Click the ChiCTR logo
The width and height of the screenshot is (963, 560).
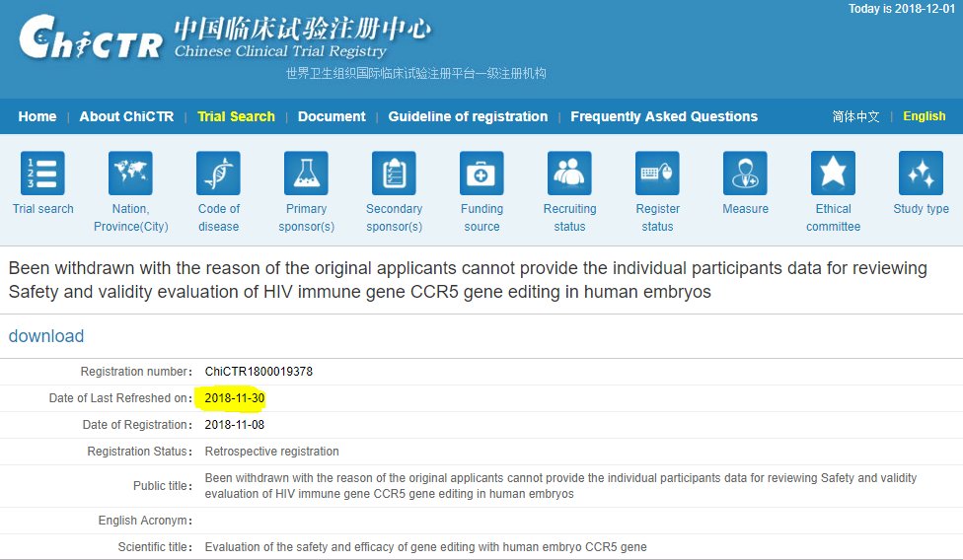point(91,37)
